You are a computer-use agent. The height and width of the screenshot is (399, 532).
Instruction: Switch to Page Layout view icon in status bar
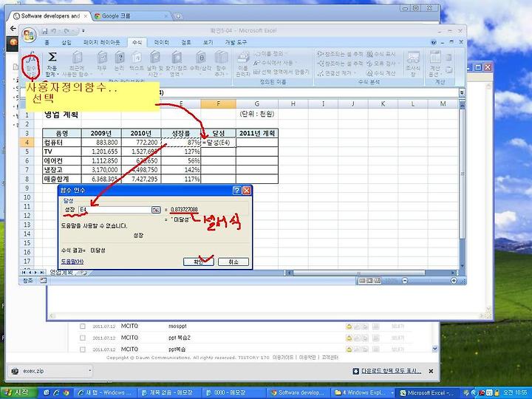[x=370, y=281]
